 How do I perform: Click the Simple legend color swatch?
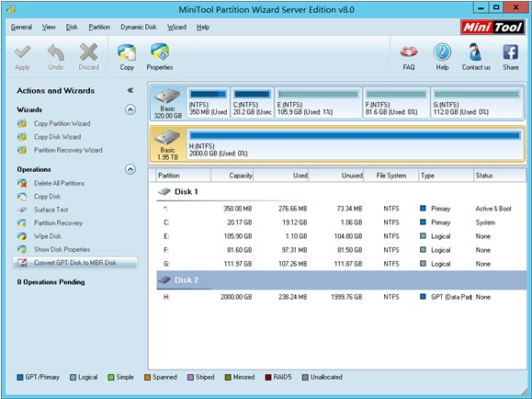click(x=111, y=377)
